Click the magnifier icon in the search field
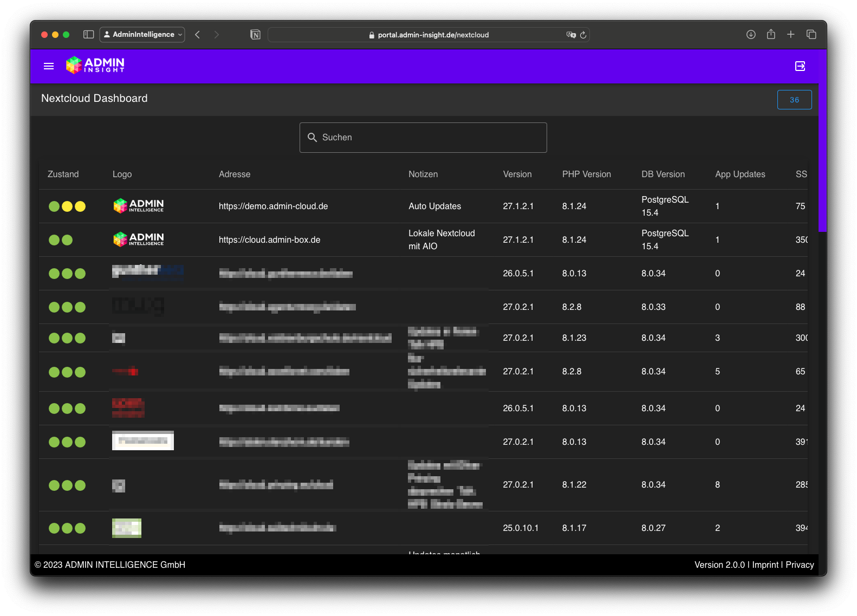The image size is (857, 616). point(312,138)
